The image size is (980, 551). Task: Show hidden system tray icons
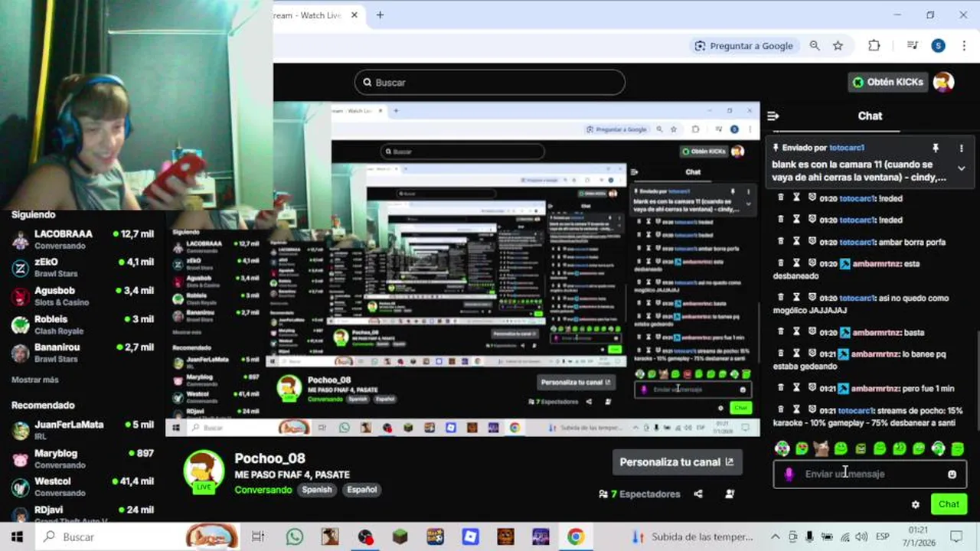(775, 537)
